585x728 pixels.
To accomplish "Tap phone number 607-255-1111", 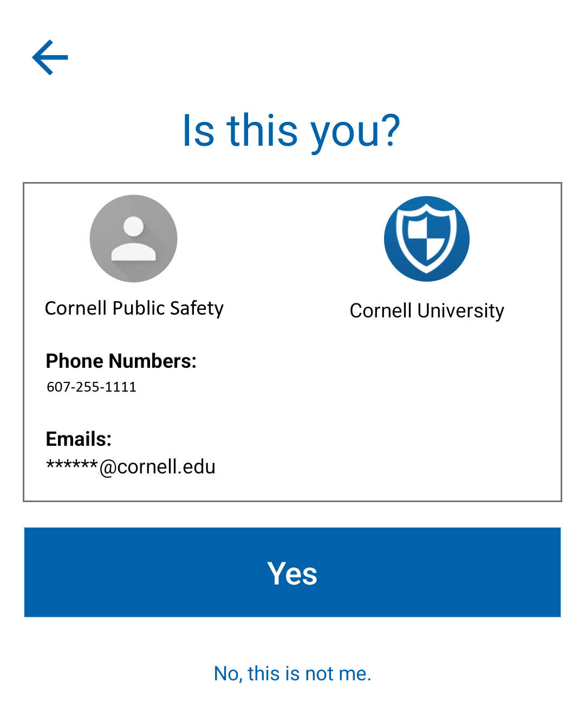I will click(92, 387).
